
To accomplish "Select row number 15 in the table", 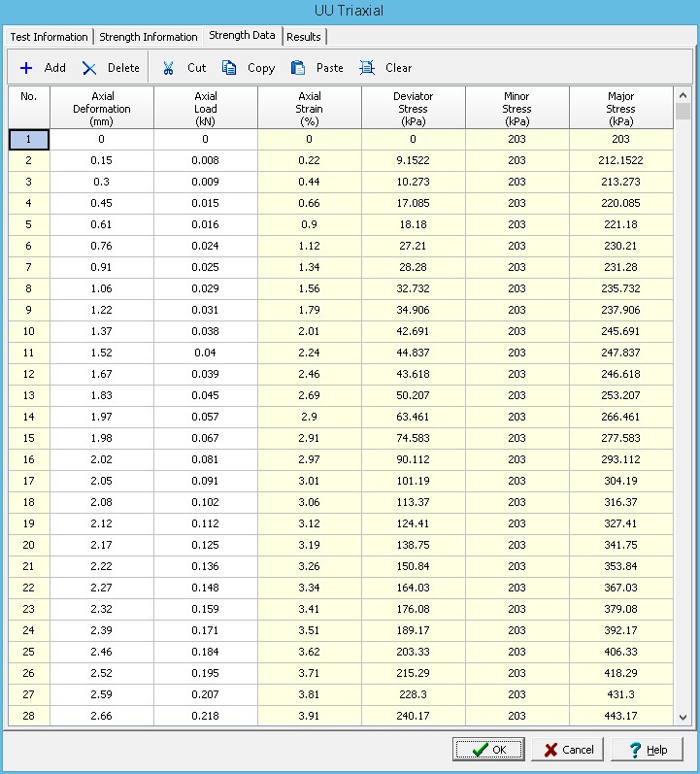I will click(x=29, y=438).
